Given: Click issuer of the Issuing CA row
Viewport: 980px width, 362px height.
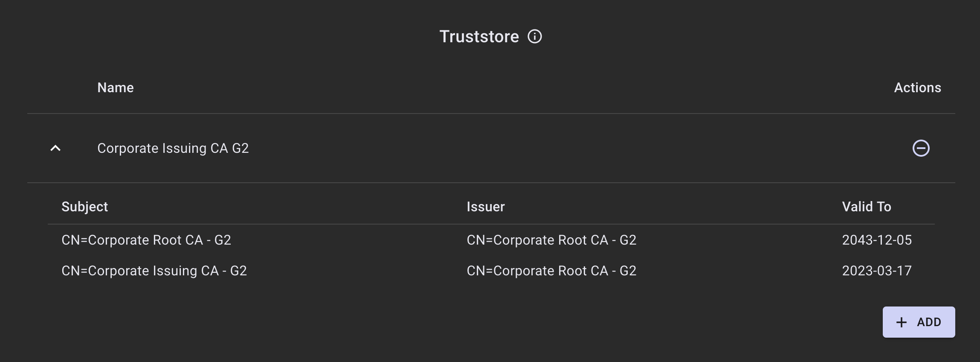Looking at the screenshot, I should tap(551, 271).
